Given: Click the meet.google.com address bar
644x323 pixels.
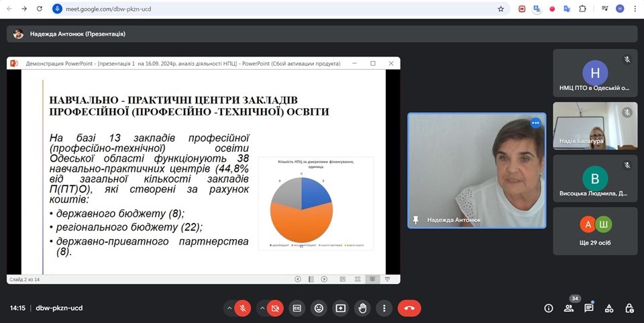Looking at the screenshot, I should 268,9.
